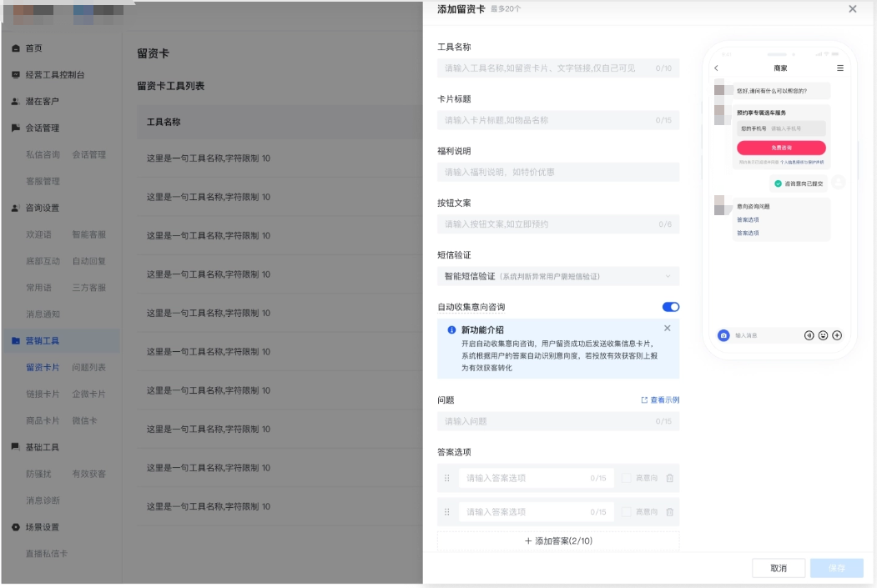Open the emoji picker in the chat preview
This screenshot has width=877, height=588.
coord(823,335)
